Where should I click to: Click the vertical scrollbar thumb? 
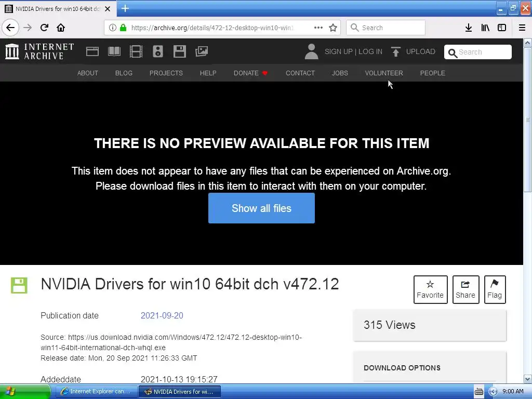pos(527,120)
